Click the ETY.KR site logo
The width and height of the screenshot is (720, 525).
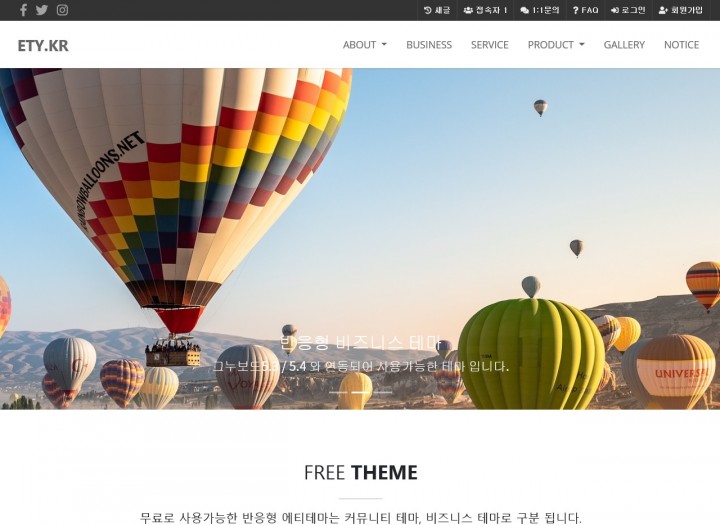point(43,45)
